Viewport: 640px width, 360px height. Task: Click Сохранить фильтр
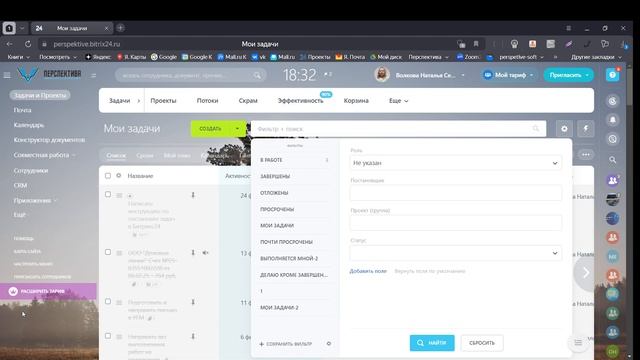point(286,344)
